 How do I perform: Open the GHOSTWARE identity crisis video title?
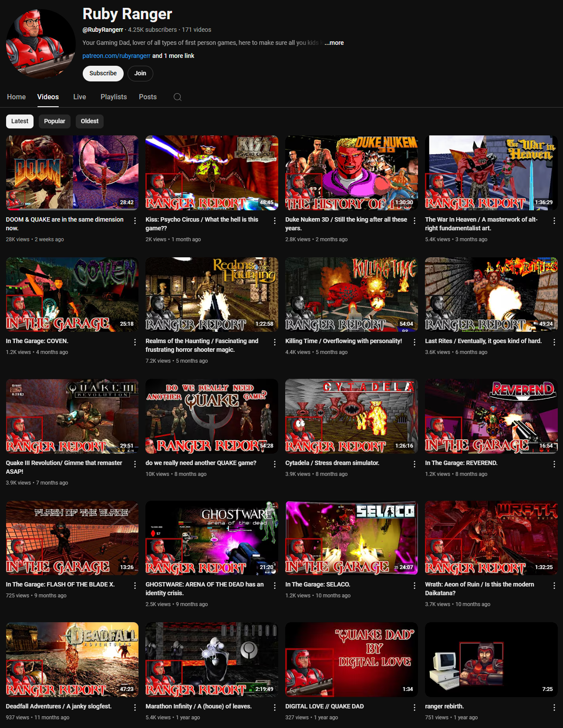205,589
